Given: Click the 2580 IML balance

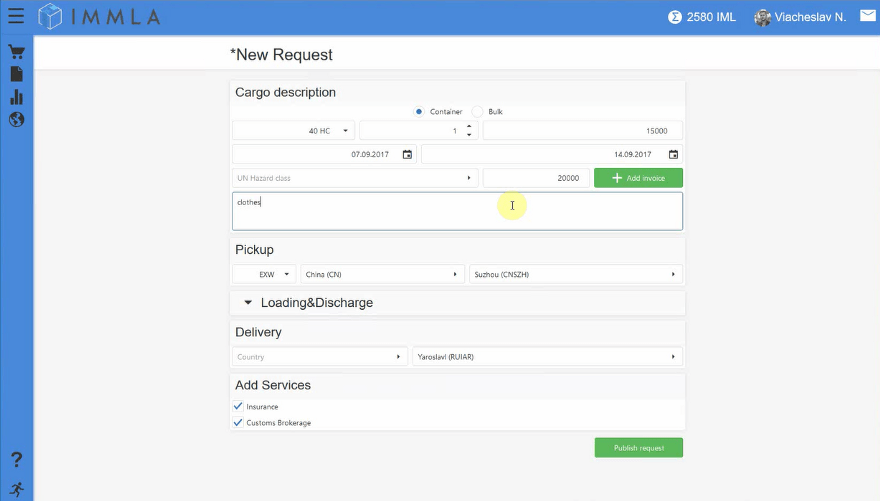Looking at the screenshot, I should (711, 17).
